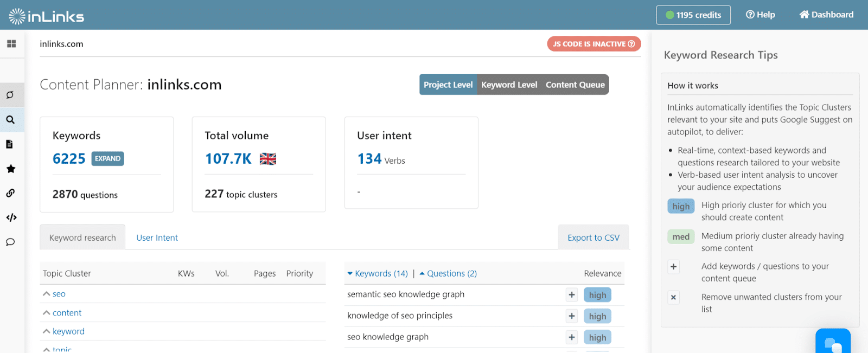Select the search magnifier sidebar icon

(10, 120)
